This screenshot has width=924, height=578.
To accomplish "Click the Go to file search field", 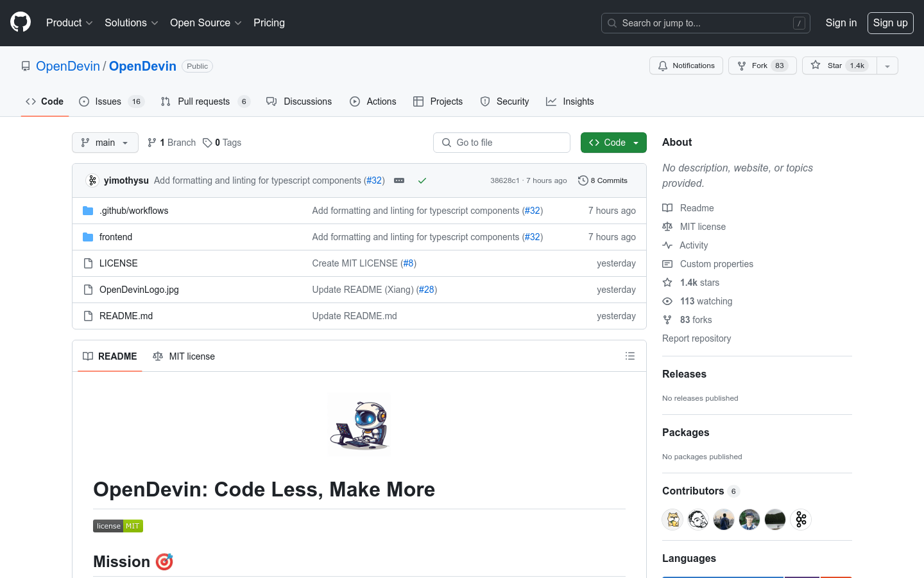I will coord(502,143).
